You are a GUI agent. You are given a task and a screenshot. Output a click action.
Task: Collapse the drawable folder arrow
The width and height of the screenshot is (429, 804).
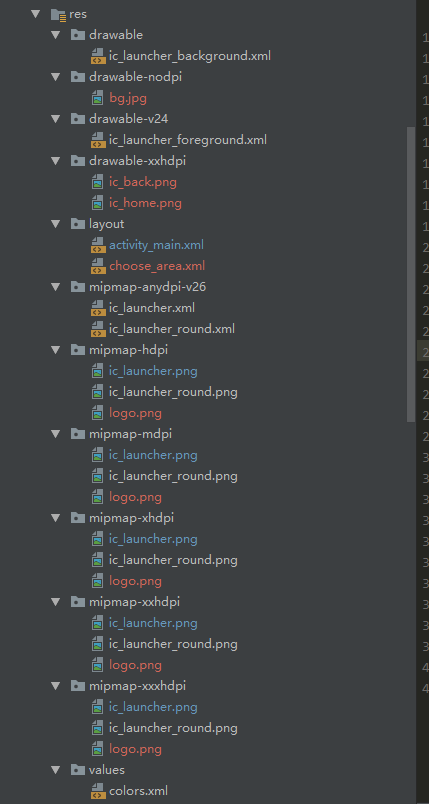coord(55,35)
